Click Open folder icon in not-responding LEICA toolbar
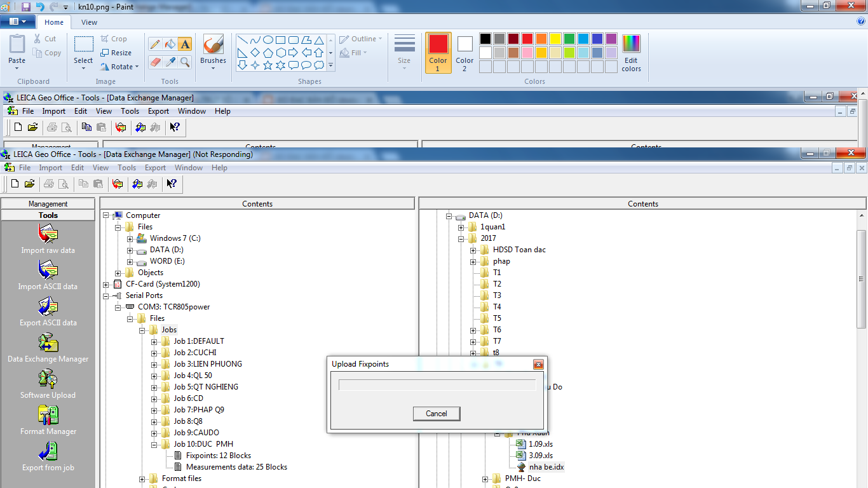868x488 pixels. coord(30,184)
